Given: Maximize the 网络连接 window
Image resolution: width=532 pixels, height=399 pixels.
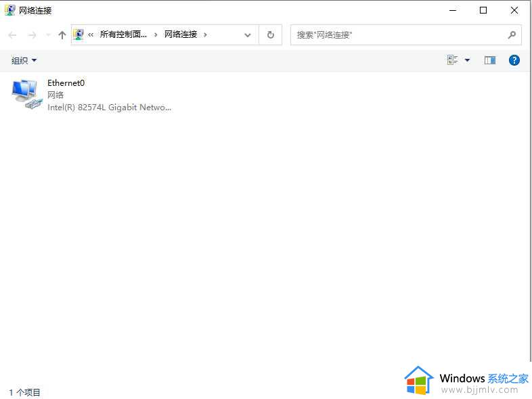Looking at the screenshot, I should coord(483,10).
